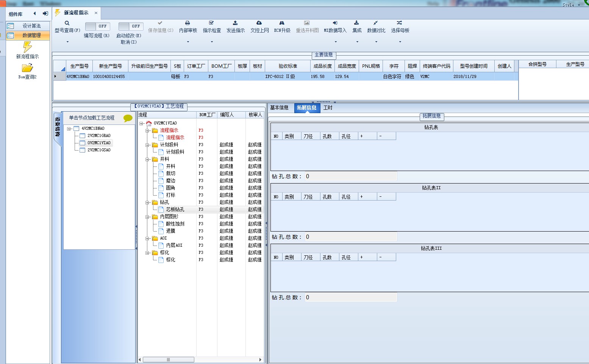Click 保存信息(S) checkmark icon

160,23
